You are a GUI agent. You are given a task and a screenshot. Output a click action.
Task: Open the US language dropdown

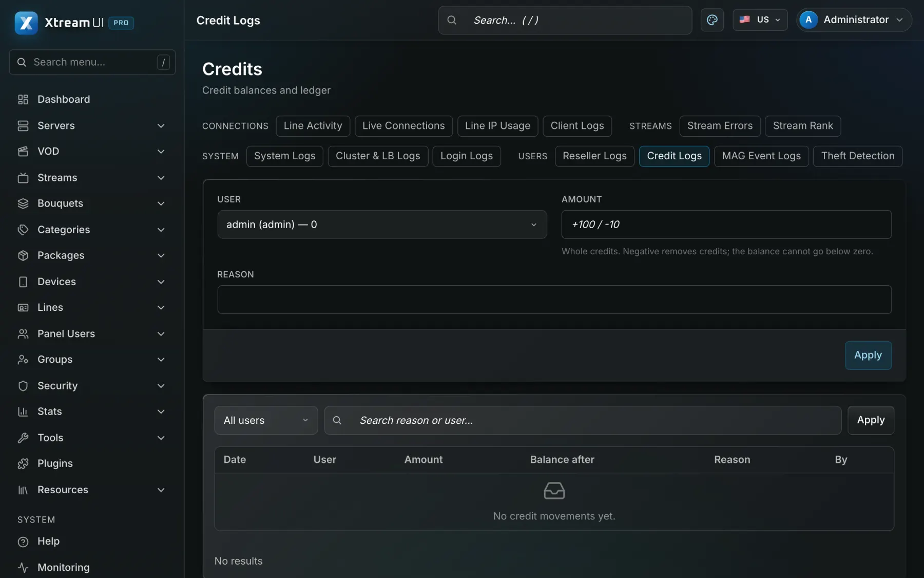coord(760,20)
